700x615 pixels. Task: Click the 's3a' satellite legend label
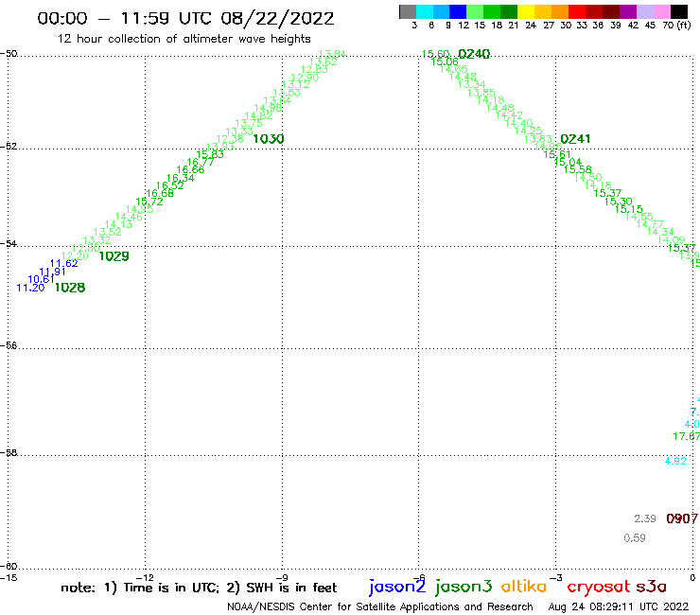652,587
